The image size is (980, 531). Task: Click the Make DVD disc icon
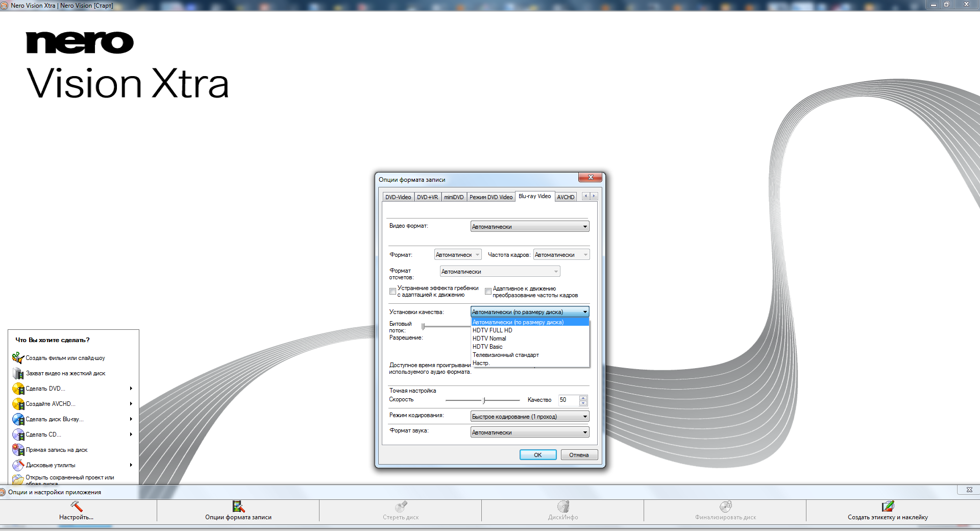tap(18, 389)
